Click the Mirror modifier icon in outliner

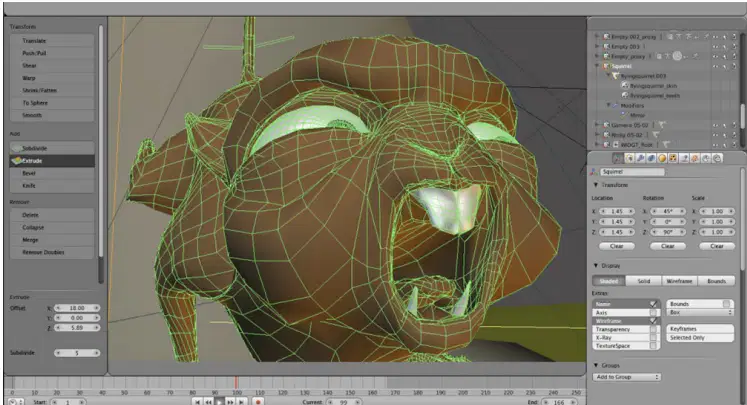(x=624, y=115)
